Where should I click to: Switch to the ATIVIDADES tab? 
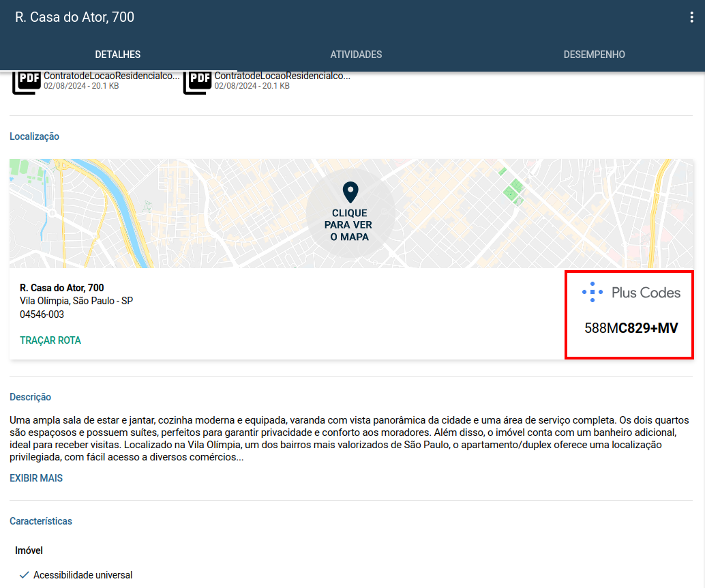click(x=356, y=55)
